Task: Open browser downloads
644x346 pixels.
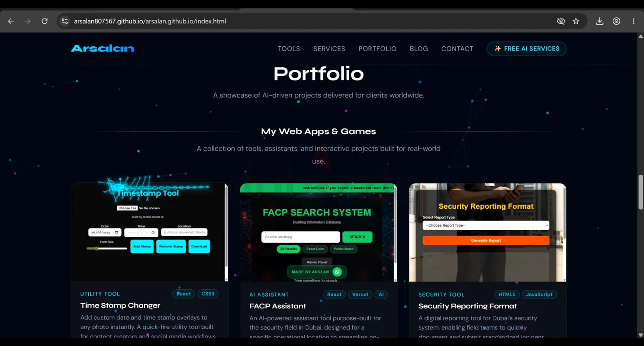Action: coord(599,21)
